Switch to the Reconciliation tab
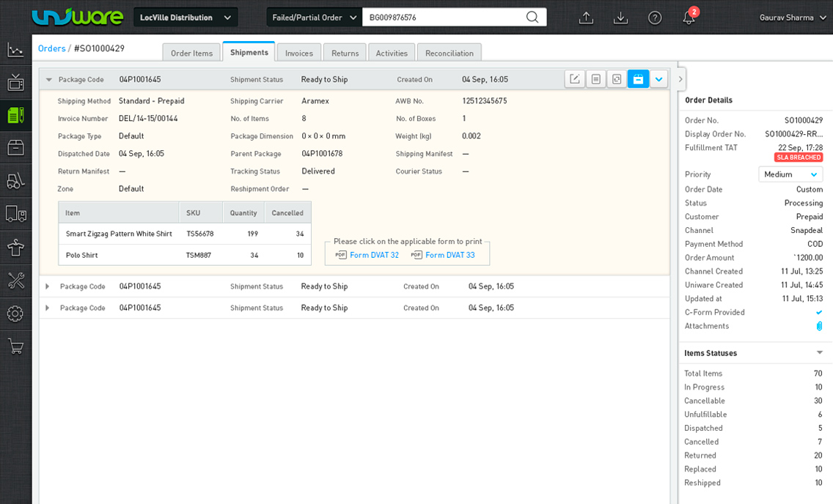 (x=449, y=53)
